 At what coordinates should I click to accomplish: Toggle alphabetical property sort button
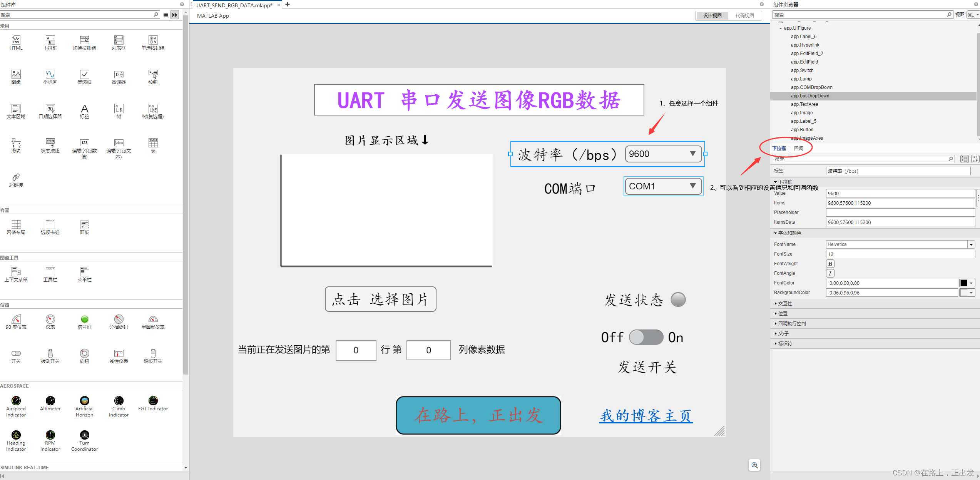pos(975,159)
